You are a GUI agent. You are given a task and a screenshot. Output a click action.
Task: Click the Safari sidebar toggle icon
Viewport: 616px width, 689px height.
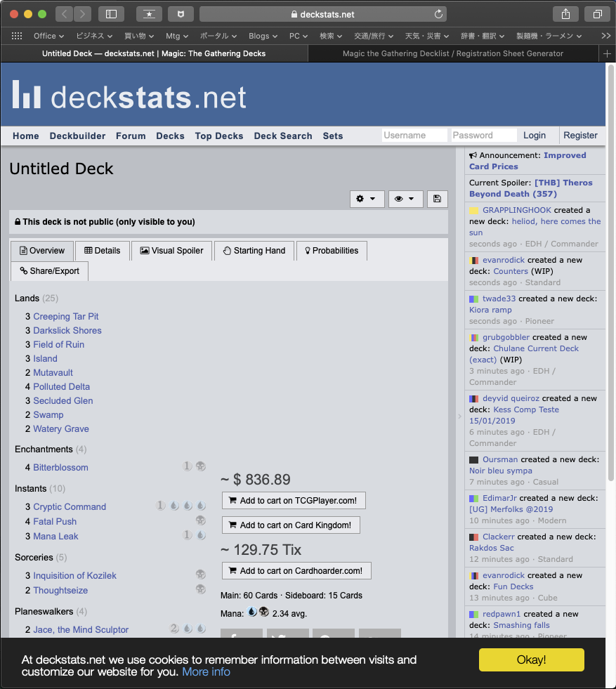[x=111, y=14]
